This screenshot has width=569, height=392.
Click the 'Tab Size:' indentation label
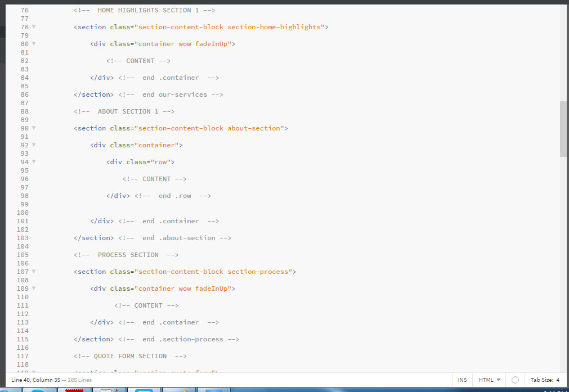[x=542, y=380]
